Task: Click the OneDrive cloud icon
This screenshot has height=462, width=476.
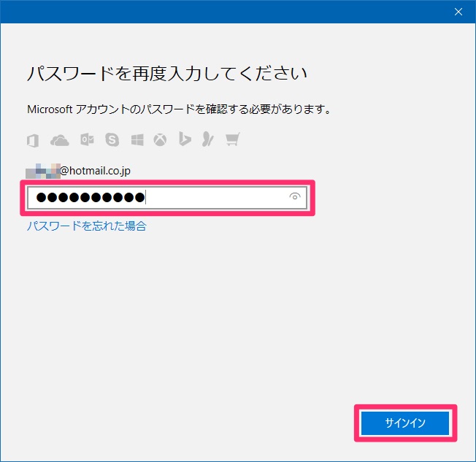Action: (60, 141)
